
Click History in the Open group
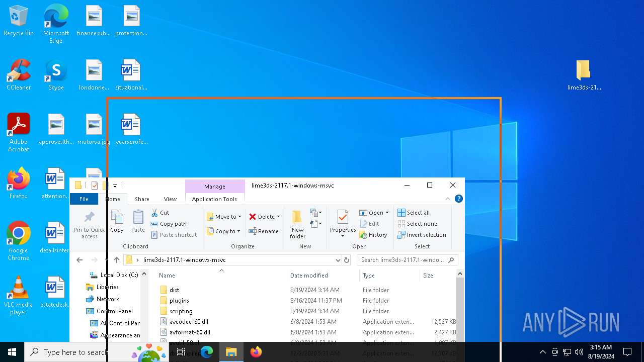(x=373, y=235)
